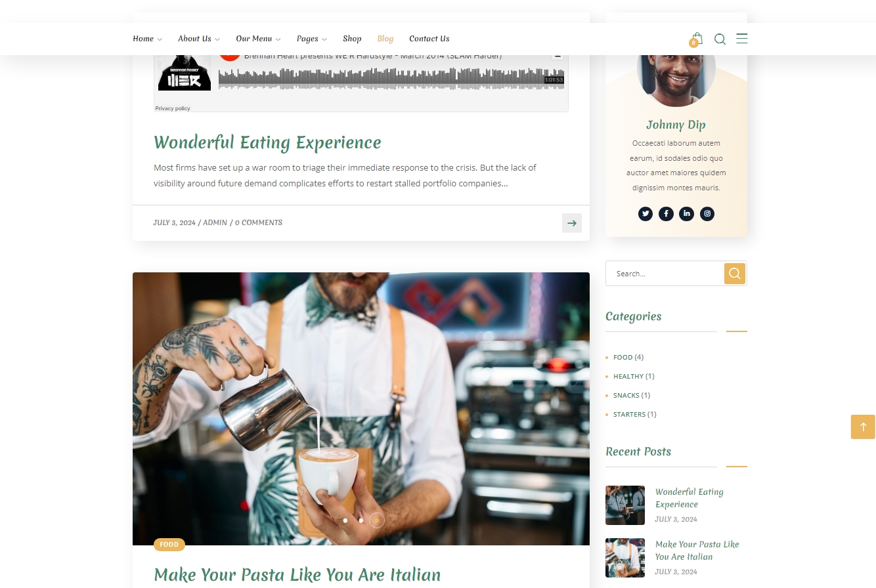Image resolution: width=876 pixels, height=588 pixels.
Task: Click the header search magnifier icon
Action: click(720, 39)
